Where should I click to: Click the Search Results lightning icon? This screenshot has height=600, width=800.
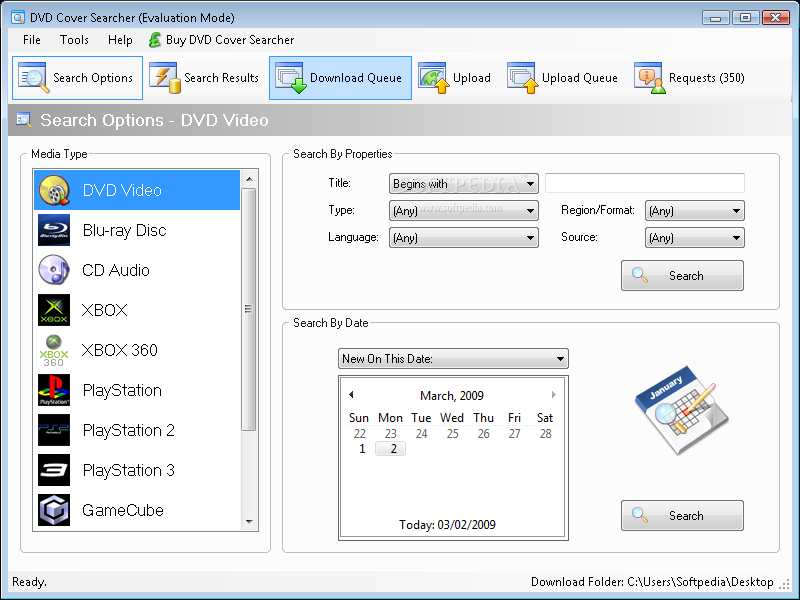165,78
